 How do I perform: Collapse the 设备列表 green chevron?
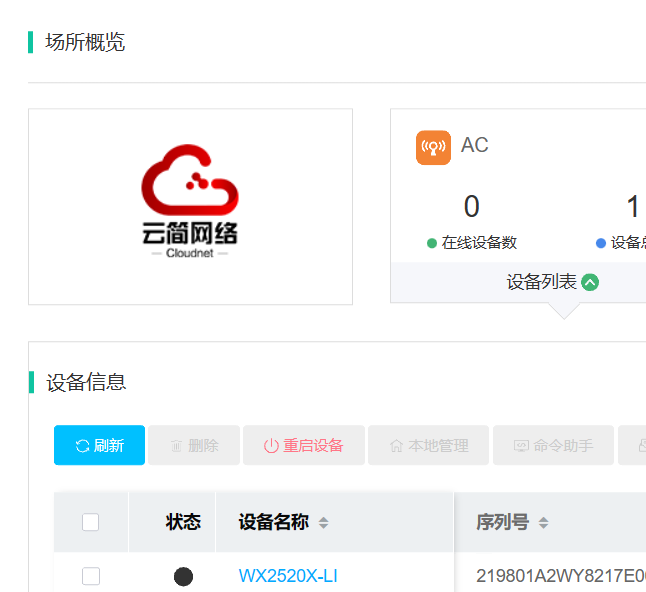pyautogui.click(x=590, y=282)
